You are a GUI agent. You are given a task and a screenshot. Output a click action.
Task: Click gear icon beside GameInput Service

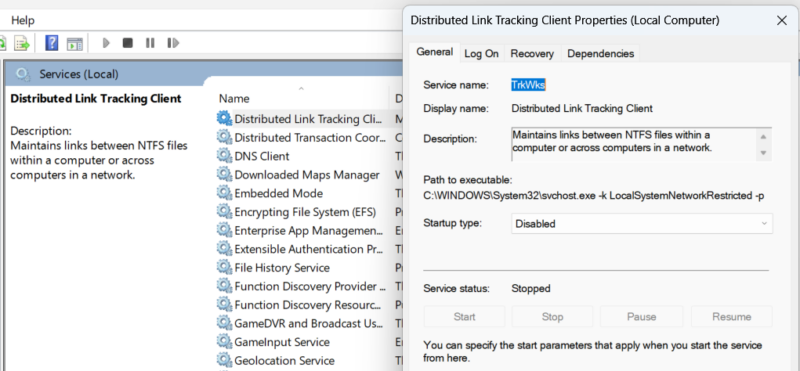(224, 341)
